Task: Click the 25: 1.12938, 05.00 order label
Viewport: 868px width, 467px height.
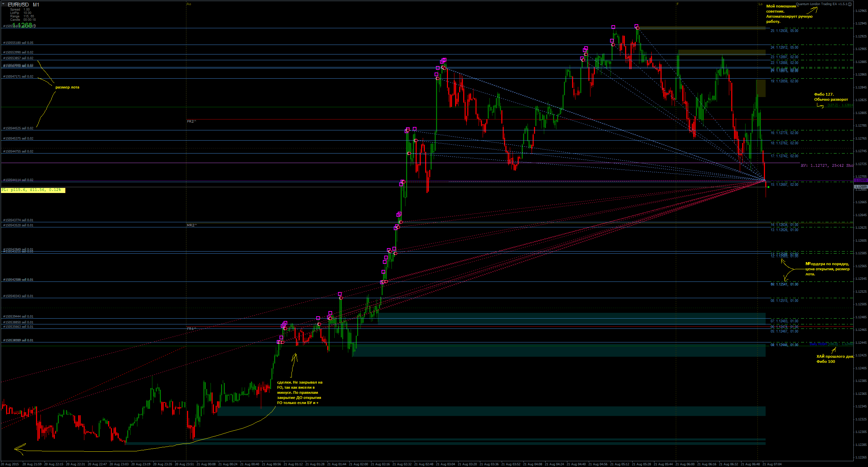Action: pyautogui.click(x=784, y=31)
